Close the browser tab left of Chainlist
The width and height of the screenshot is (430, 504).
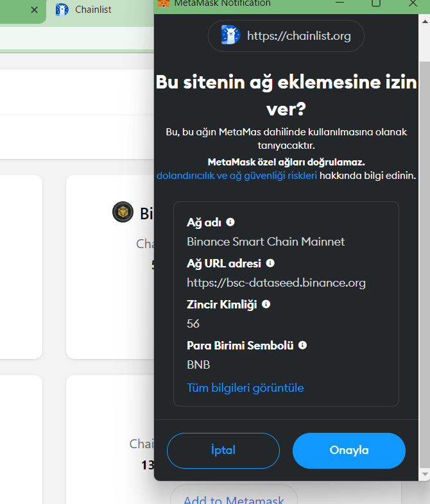(35, 10)
